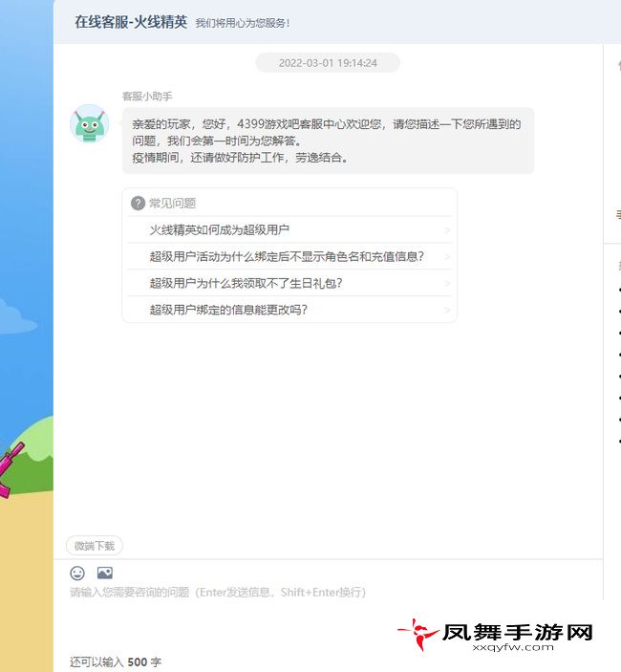Open the 微端下载 button
Viewport: 621px width, 672px height.
point(95,546)
